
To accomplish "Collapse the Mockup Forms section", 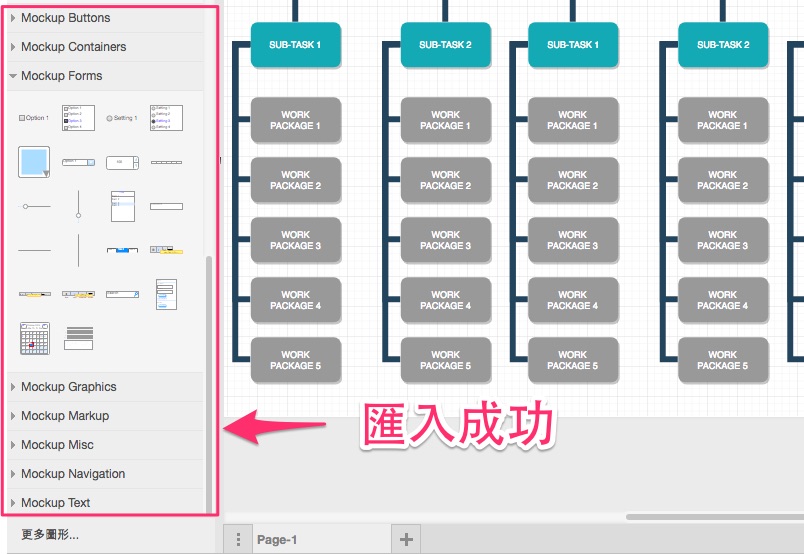I will pos(106,76).
